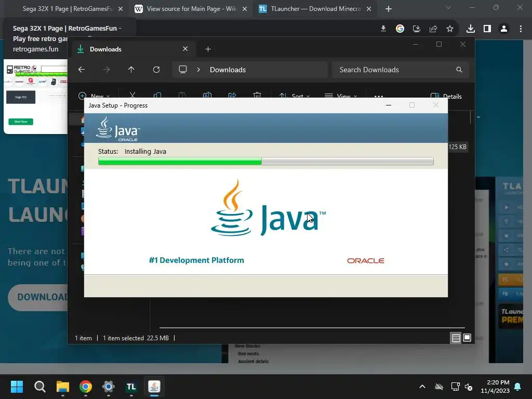Open the See more options menu in File Explorer
Image resolution: width=532 pixels, height=399 pixels.
pos(379,96)
